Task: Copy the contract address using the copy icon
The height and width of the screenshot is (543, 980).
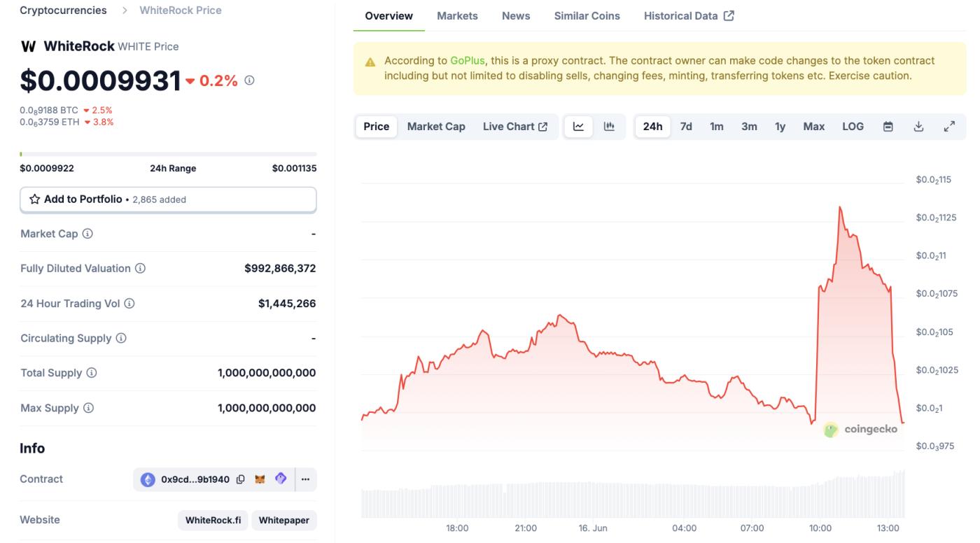Action: [239, 479]
